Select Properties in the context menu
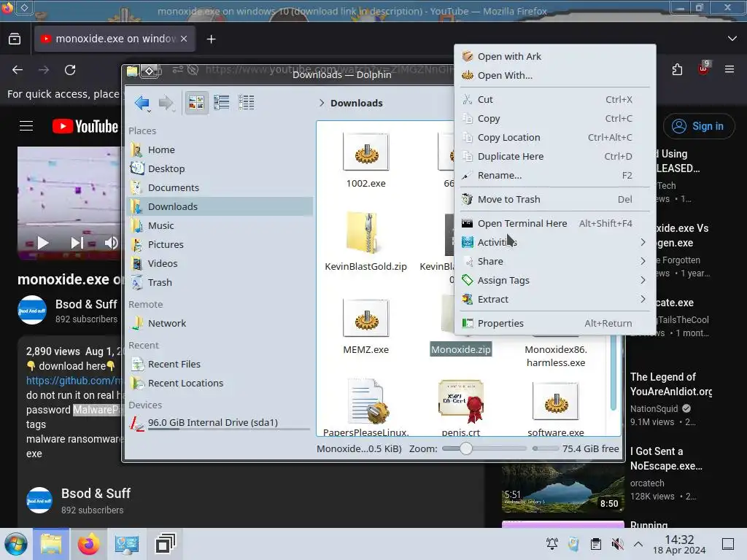 point(555,323)
